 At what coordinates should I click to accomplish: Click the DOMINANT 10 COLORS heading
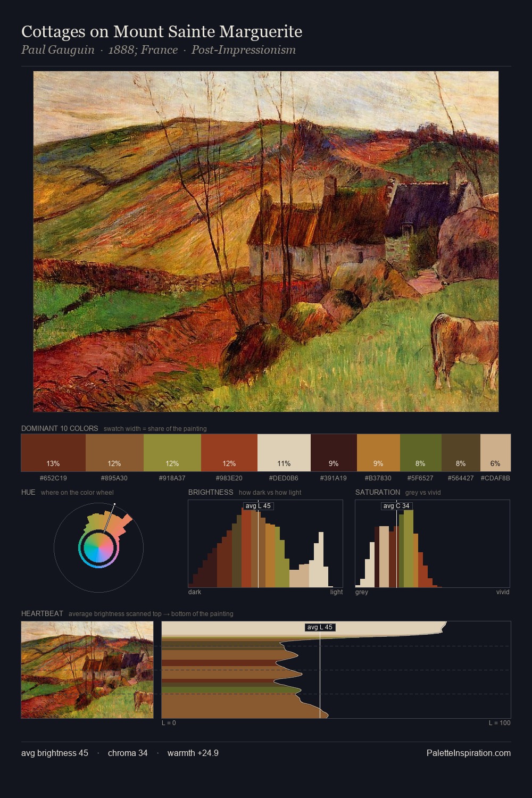pos(60,428)
